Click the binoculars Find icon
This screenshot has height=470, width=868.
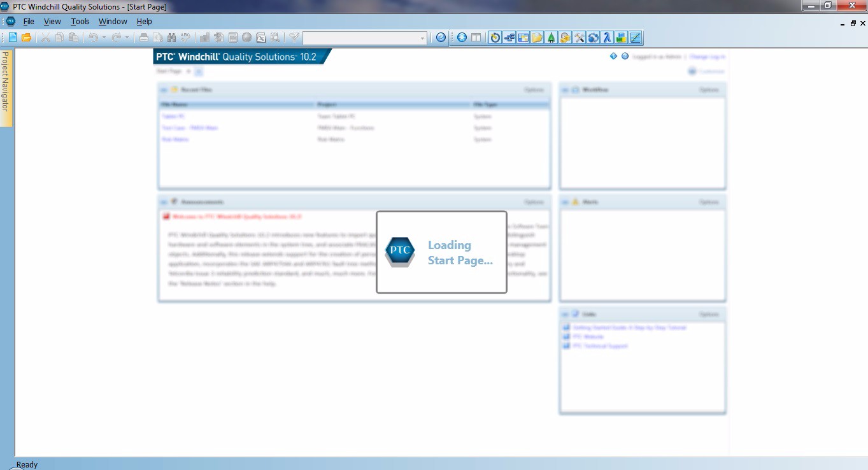coord(172,38)
